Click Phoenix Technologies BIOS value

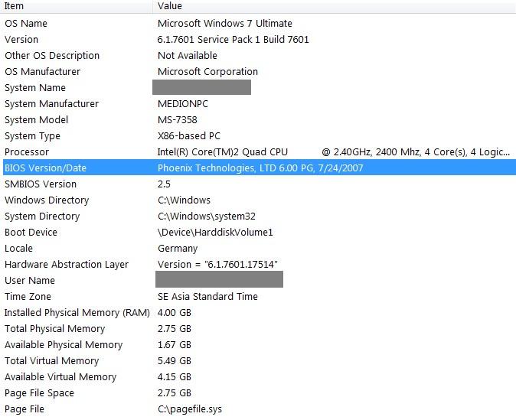pyautogui.click(x=260, y=168)
